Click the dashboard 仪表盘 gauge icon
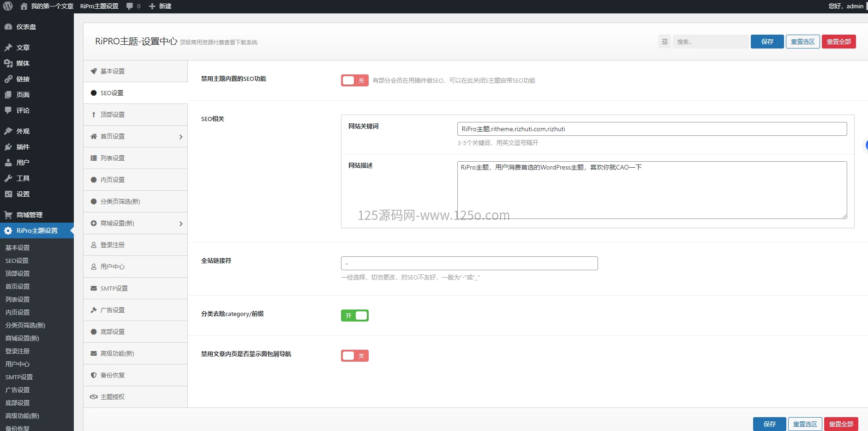 (8, 27)
